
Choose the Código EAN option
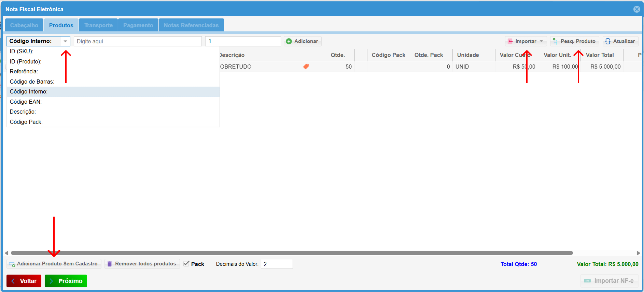tap(26, 102)
